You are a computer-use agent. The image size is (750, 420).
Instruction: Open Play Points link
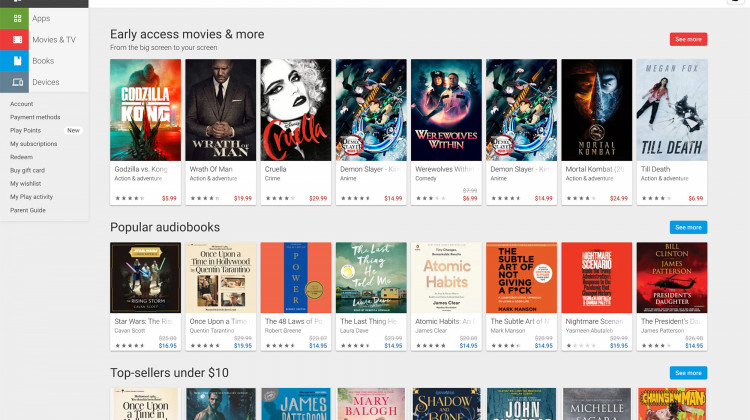pos(25,131)
